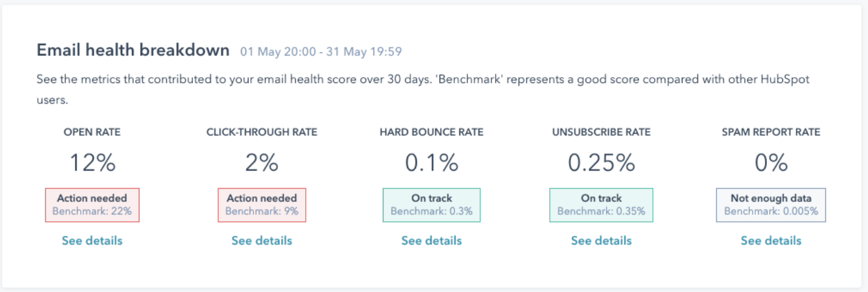Select the 0.25% unsubscribe rate value
Viewport: 868px width, 292px height.
click(601, 163)
